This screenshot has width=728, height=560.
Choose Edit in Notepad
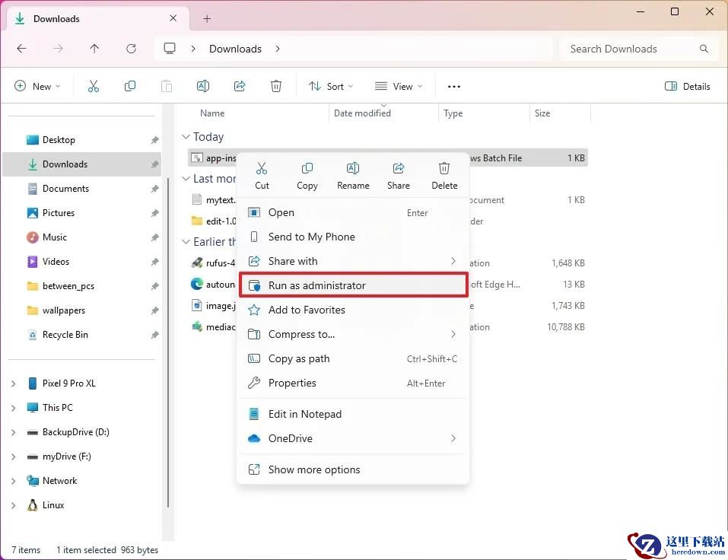pyautogui.click(x=353, y=414)
